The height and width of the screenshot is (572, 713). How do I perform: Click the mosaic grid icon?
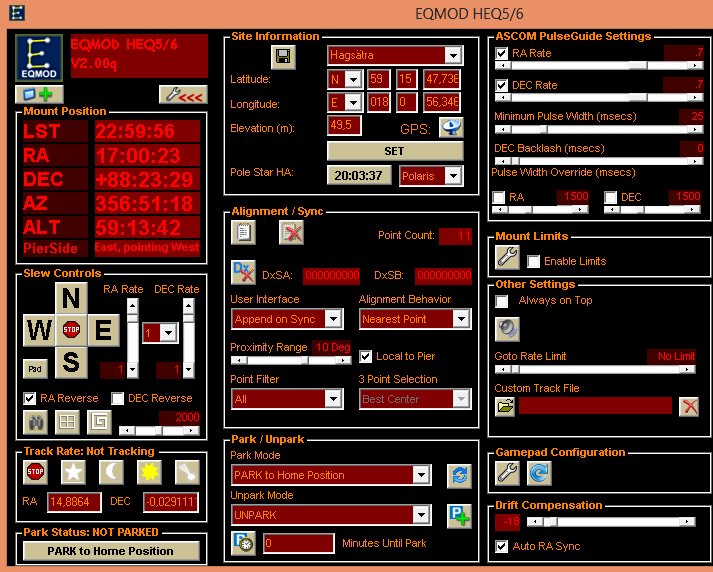[67, 422]
